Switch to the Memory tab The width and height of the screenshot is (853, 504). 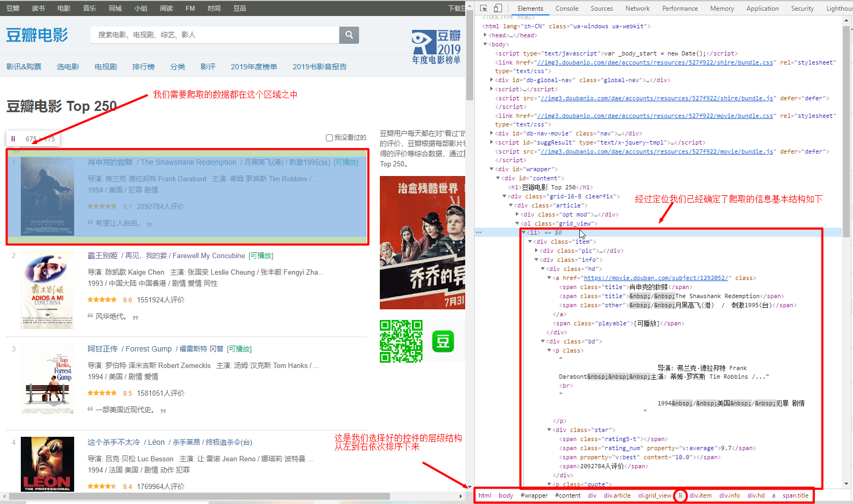point(722,9)
